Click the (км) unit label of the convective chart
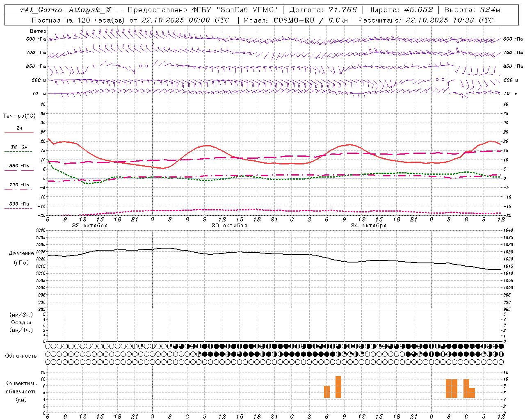 [21, 399]
